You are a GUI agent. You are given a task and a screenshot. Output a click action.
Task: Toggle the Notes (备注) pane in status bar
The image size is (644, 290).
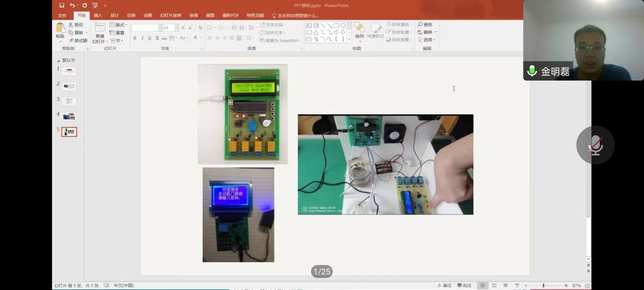tap(444, 285)
